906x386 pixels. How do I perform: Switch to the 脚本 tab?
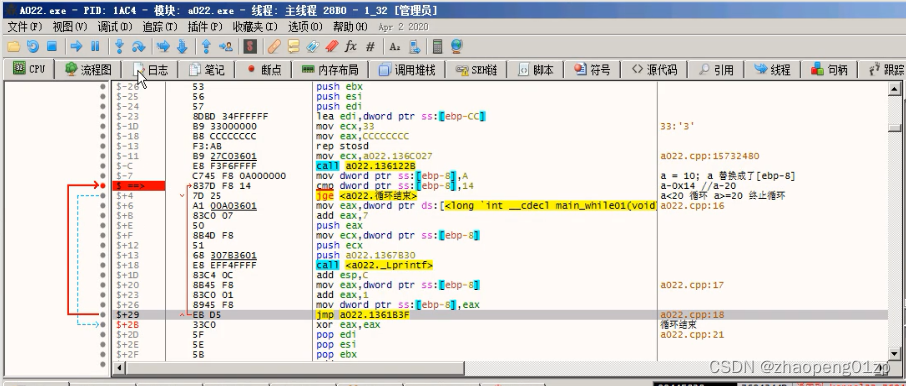[x=536, y=69]
